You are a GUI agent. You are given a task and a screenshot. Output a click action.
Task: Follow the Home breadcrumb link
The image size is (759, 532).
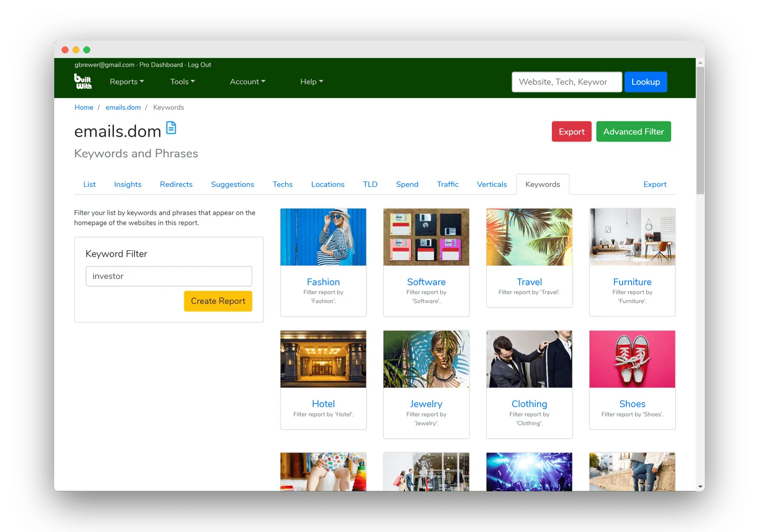click(83, 107)
